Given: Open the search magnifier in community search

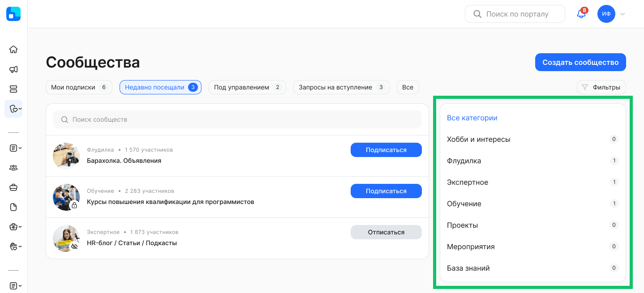Looking at the screenshot, I should 65,119.
